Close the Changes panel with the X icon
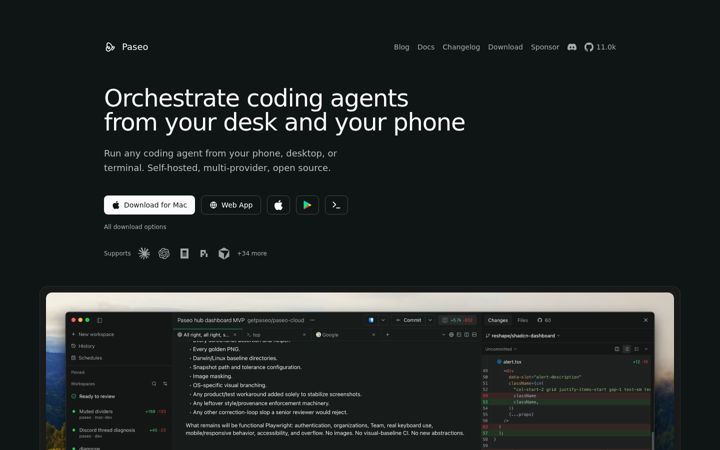Viewport: 720px width, 450px height. click(646, 320)
